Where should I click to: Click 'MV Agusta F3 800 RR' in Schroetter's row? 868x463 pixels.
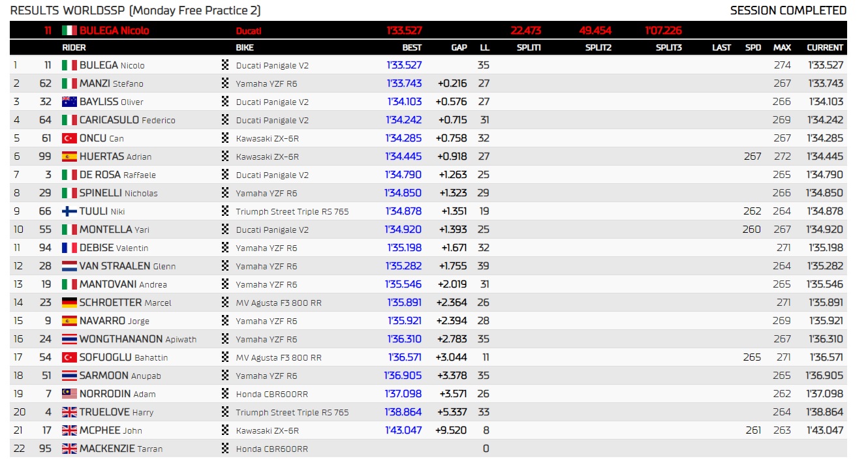[x=279, y=303]
